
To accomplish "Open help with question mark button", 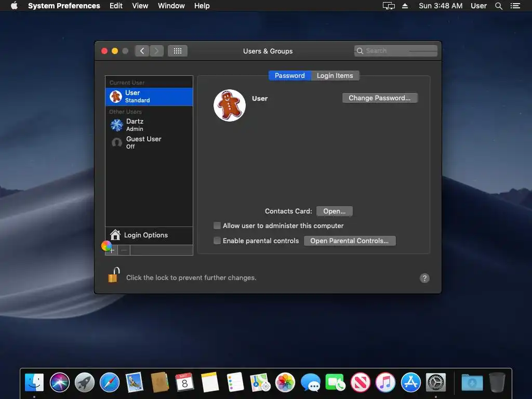I will (424, 278).
